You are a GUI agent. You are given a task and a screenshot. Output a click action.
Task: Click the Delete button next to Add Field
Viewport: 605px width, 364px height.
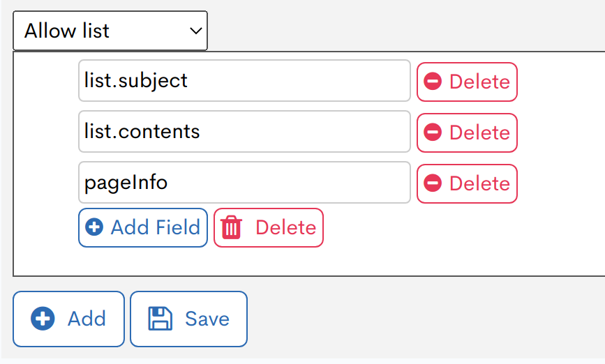click(x=269, y=227)
